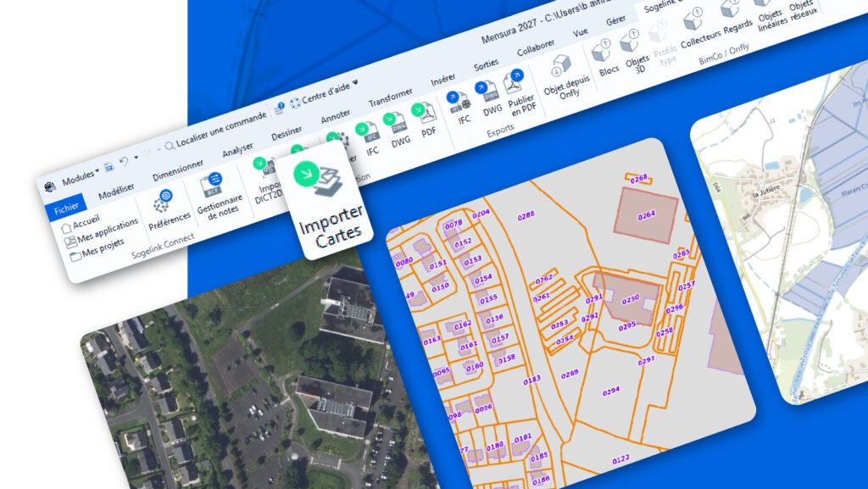Image resolution: width=868 pixels, height=489 pixels.
Task: Switch to the Dimensionner ribbon tab
Action: click(178, 170)
